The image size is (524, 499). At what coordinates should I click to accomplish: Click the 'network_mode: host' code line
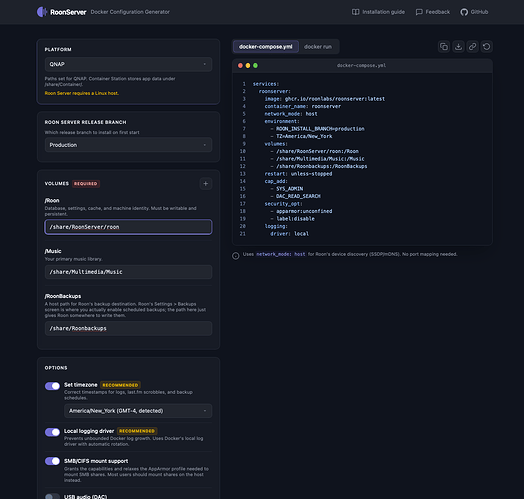[291, 114]
